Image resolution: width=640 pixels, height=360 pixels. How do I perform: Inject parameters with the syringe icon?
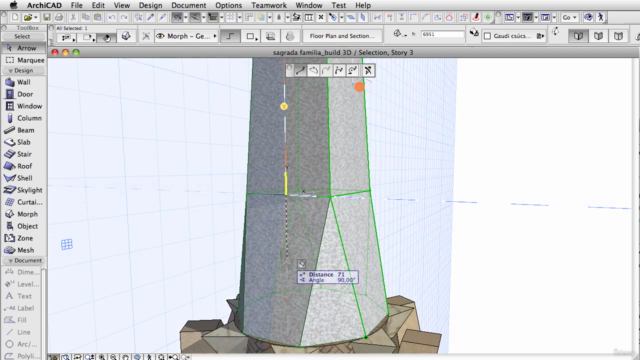(162, 17)
